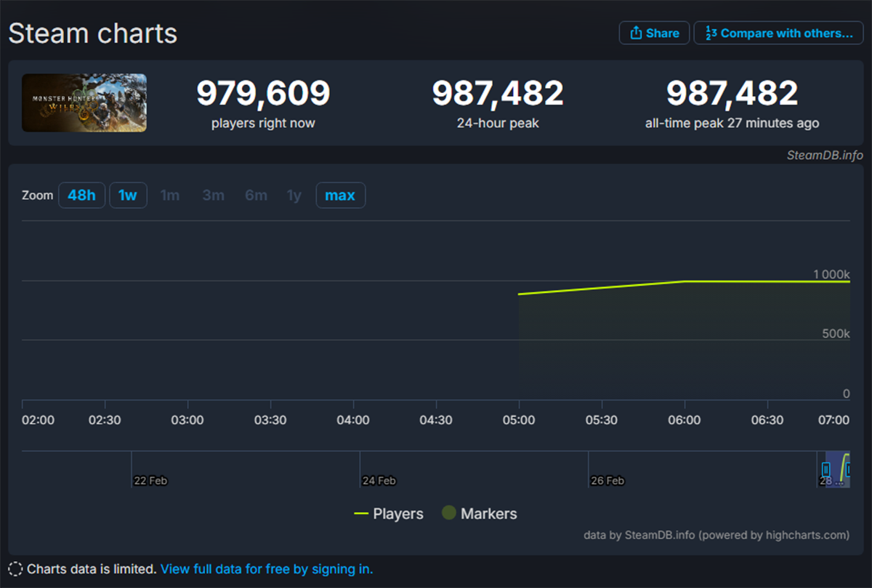The height and width of the screenshot is (588, 872).
Task: Click the right navigator drag handle on the timeline
Action: [x=849, y=469]
